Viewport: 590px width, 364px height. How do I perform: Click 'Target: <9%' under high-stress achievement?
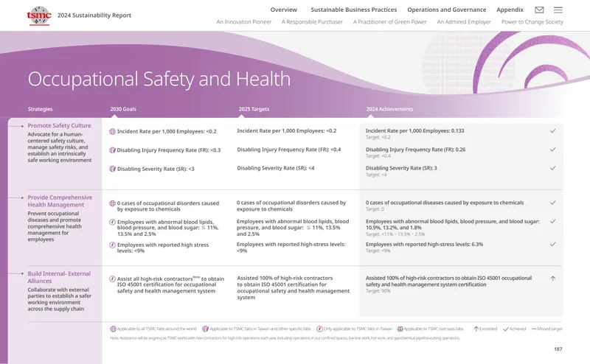coord(378,251)
